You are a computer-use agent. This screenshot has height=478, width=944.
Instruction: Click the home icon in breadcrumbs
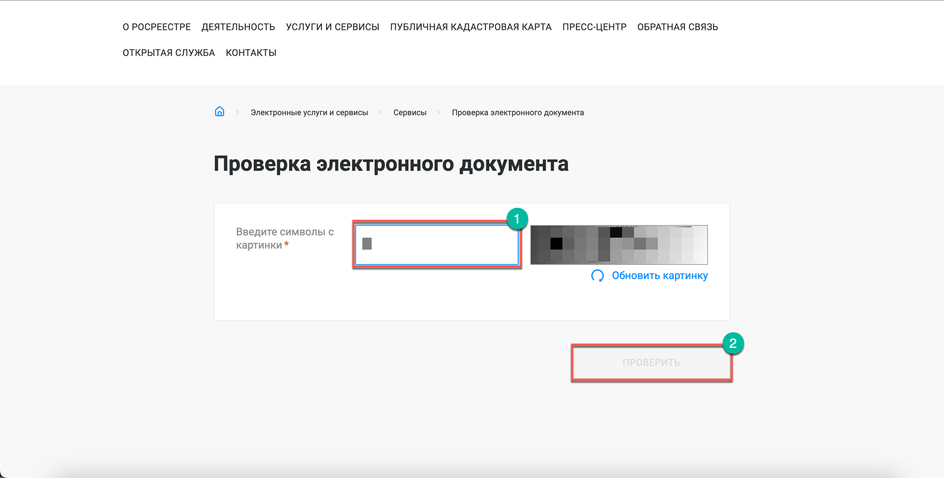pos(220,111)
